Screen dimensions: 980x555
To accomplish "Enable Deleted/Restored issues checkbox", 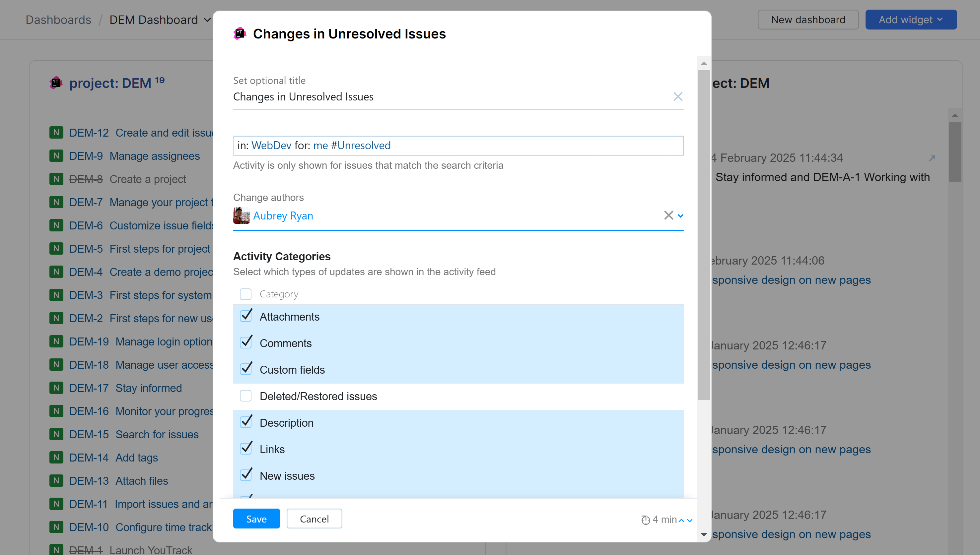I will click(x=245, y=396).
